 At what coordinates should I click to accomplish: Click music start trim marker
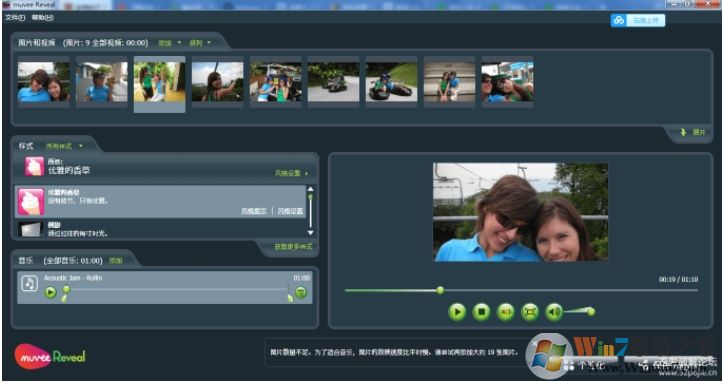[x=64, y=298]
